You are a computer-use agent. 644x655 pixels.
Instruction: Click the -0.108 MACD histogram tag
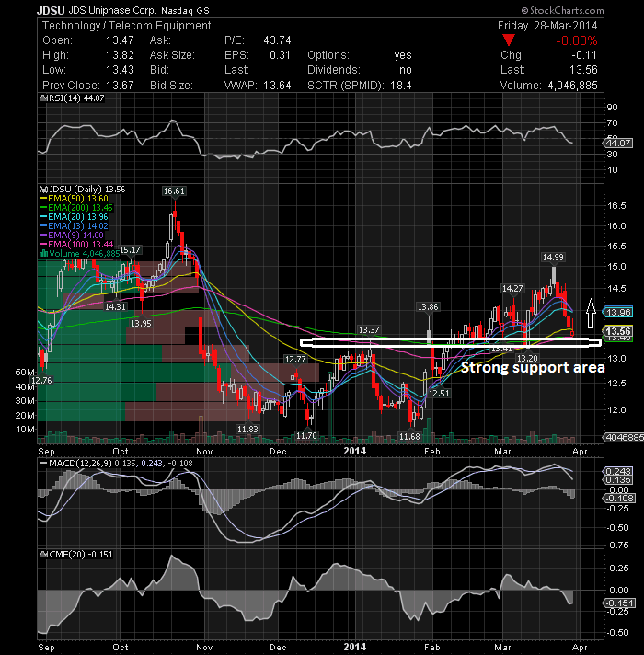point(619,499)
